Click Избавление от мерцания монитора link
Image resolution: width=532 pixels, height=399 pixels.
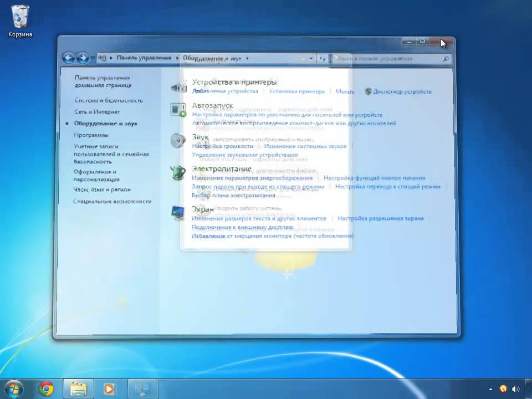[273, 236]
